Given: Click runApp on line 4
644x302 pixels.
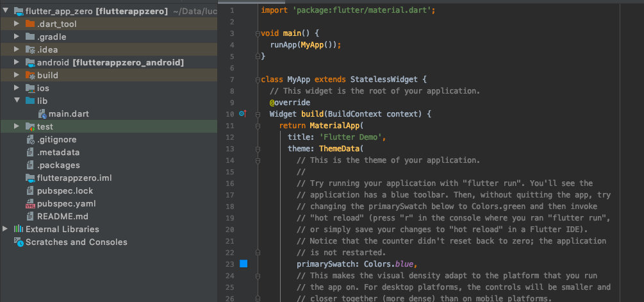Looking at the screenshot, I should coord(283,45).
